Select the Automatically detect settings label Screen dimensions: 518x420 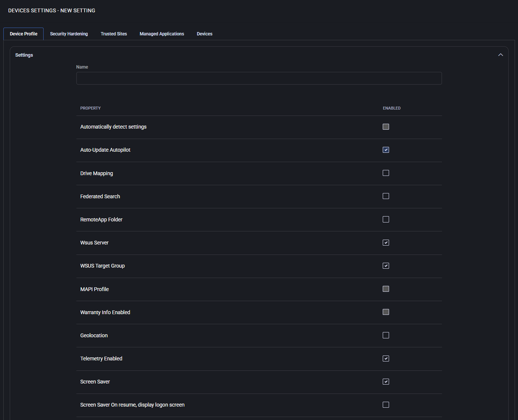pyautogui.click(x=113, y=127)
